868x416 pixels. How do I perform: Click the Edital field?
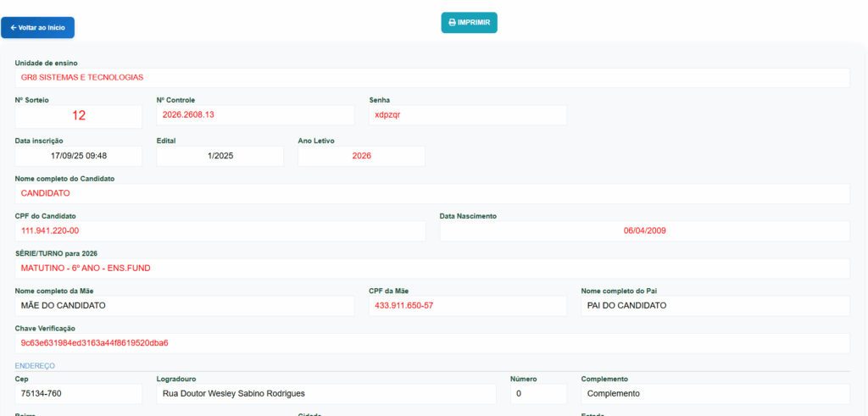[x=220, y=156]
